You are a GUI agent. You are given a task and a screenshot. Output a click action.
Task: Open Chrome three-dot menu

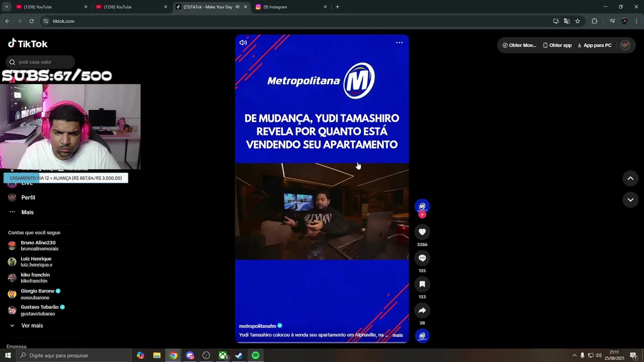637,21
